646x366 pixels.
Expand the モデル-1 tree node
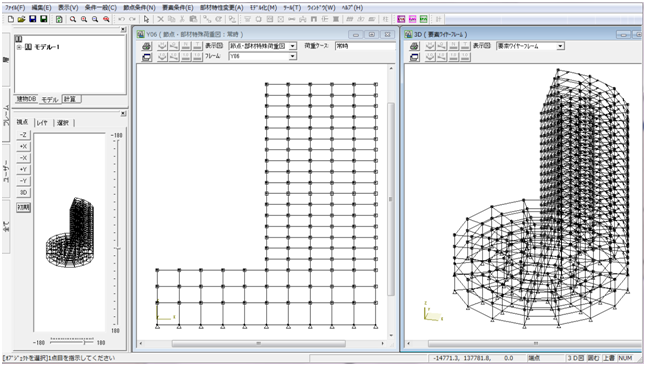[19, 47]
